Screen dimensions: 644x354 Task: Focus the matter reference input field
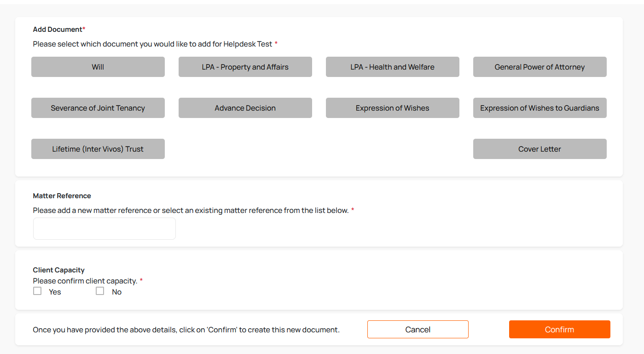104,229
